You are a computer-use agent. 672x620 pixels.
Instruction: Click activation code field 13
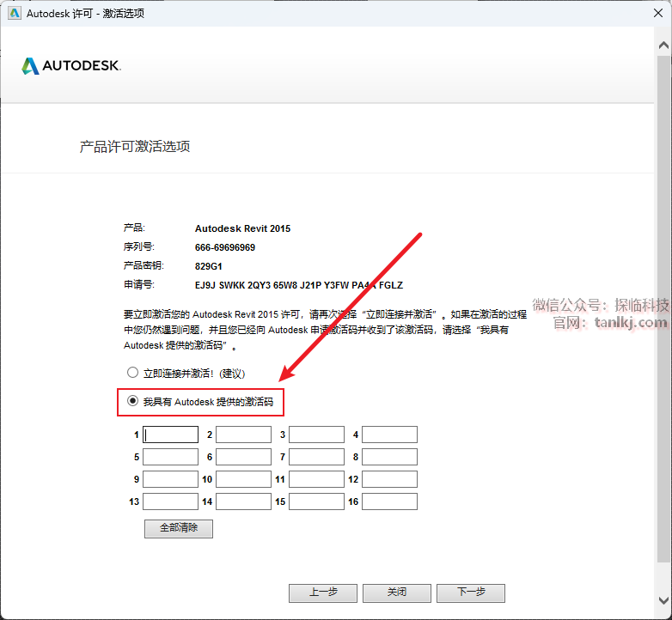click(x=170, y=501)
